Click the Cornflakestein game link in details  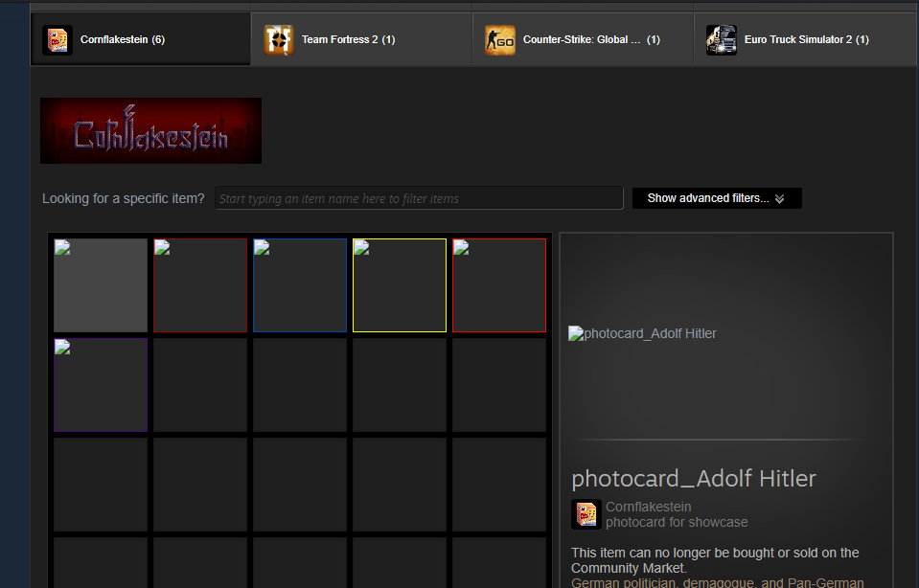[648, 507]
